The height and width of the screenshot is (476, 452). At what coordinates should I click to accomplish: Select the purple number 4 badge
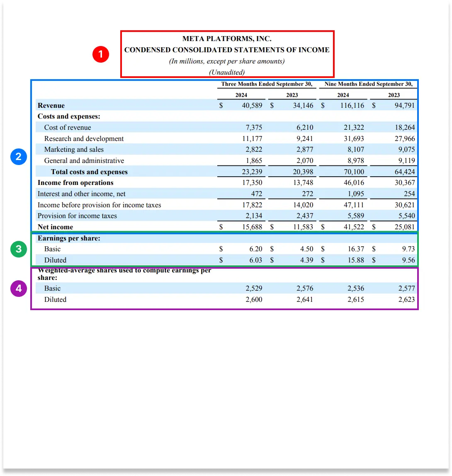pyautogui.click(x=19, y=288)
